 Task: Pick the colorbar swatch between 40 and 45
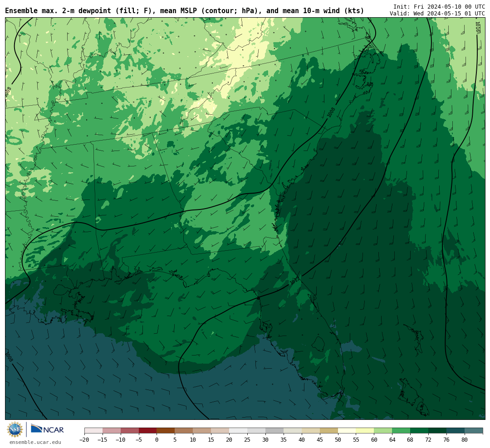[x=311, y=431]
